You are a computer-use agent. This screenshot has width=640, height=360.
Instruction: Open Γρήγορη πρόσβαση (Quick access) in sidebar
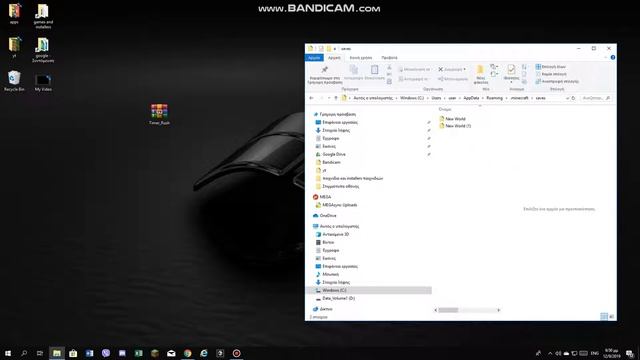(x=334, y=114)
